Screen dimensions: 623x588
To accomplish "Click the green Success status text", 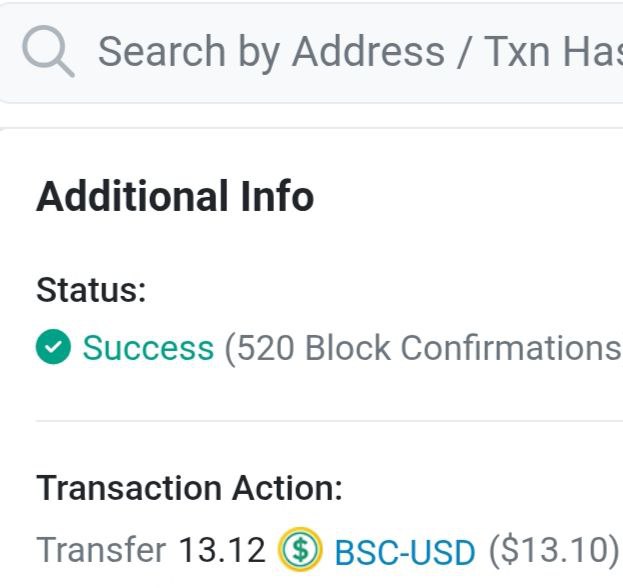I will click(x=148, y=348).
